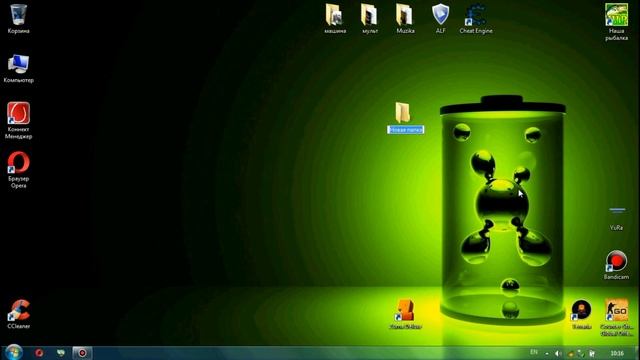Viewport: 640px width, 360px height.
Task: Select the round dark-icon shortcut beside CS:GO
Action: 581,314
